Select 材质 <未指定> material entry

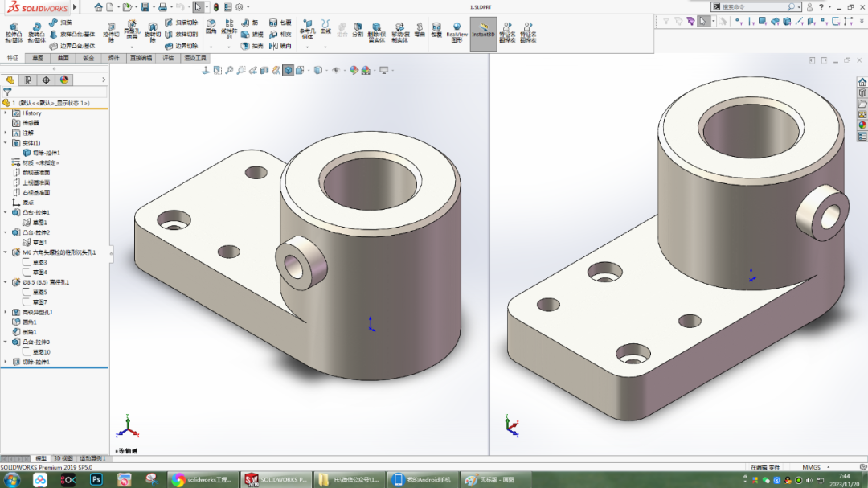40,163
